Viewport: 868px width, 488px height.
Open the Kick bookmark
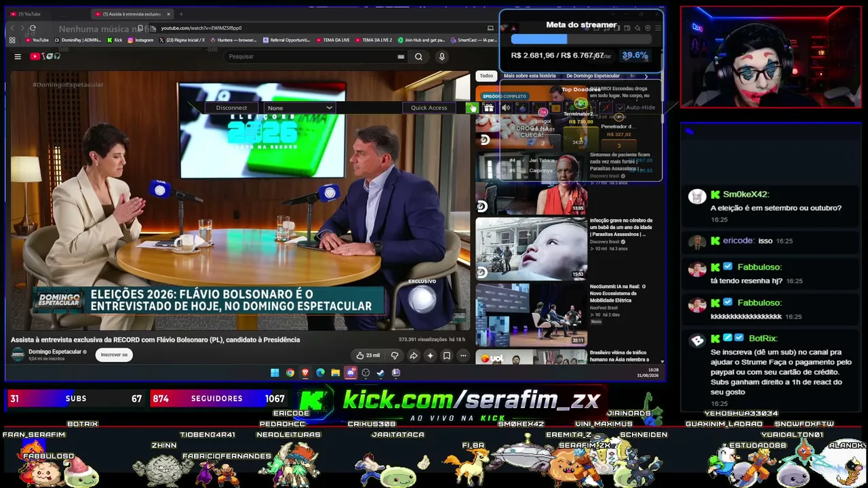coord(115,40)
